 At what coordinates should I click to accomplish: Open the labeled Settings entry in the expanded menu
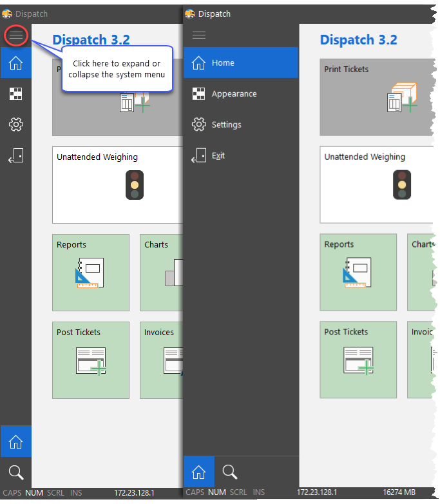point(241,125)
